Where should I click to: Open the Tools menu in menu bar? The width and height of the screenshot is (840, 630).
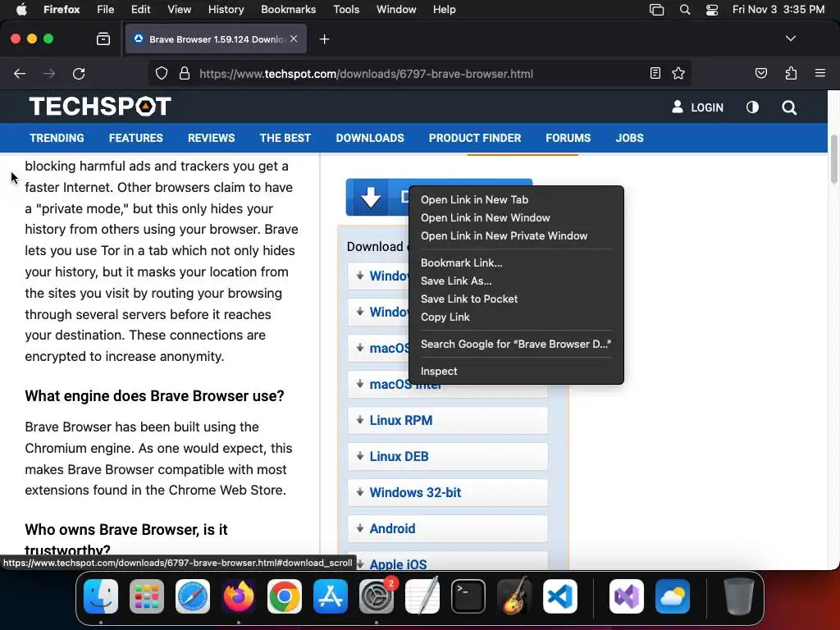click(346, 10)
